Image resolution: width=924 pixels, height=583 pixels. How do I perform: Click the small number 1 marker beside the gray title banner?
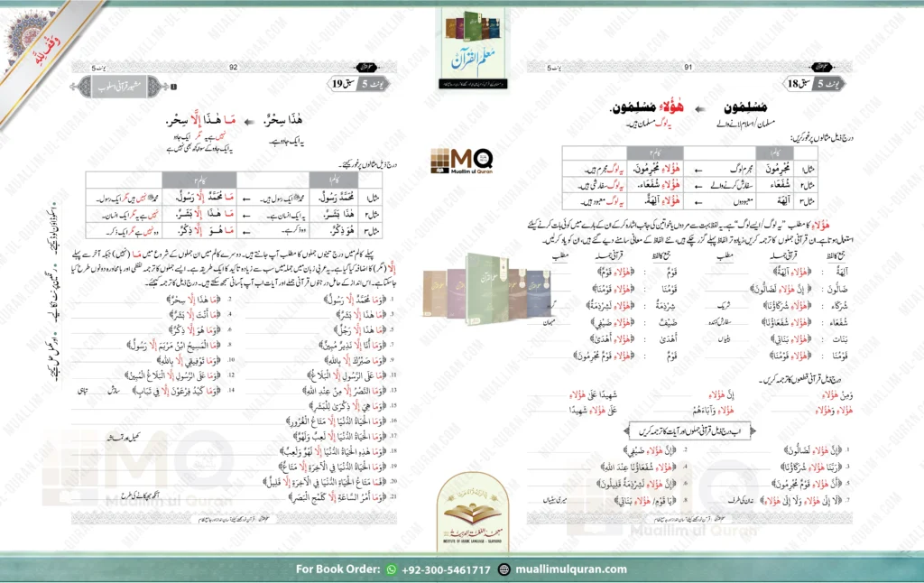pyautogui.click(x=173, y=88)
